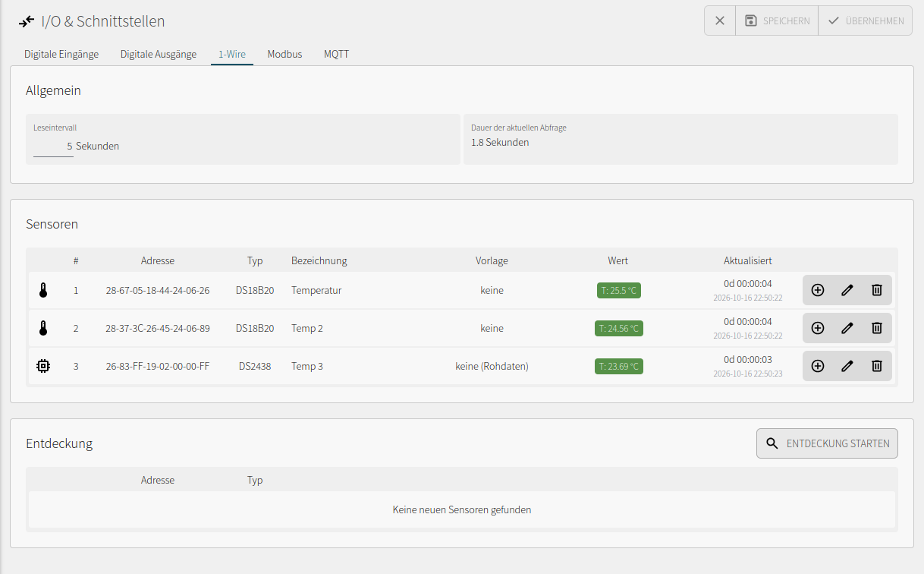Edit the Temperatur sensor with pencil icon

click(847, 290)
